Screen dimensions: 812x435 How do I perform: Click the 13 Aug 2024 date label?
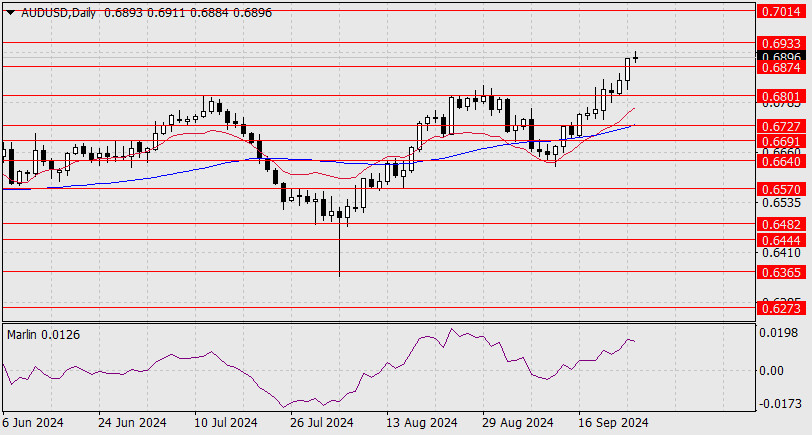click(422, 423)
